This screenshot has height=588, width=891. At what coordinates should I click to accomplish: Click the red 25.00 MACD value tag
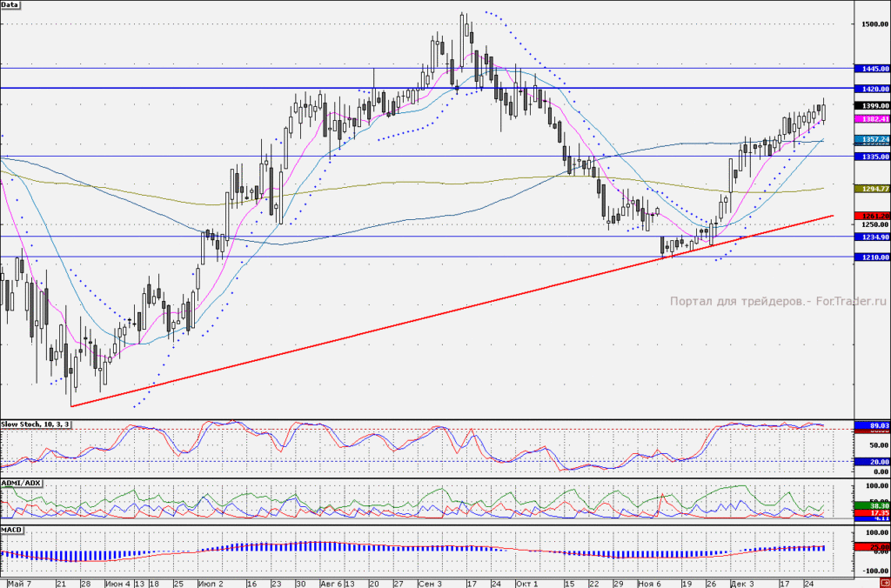coord(872,547)
